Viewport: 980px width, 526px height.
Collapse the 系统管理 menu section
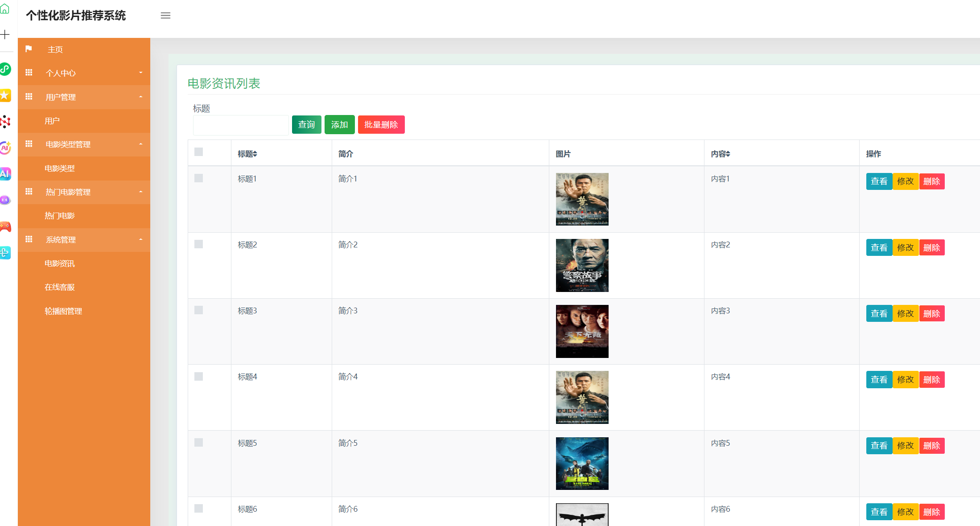(x=141, y=239)
